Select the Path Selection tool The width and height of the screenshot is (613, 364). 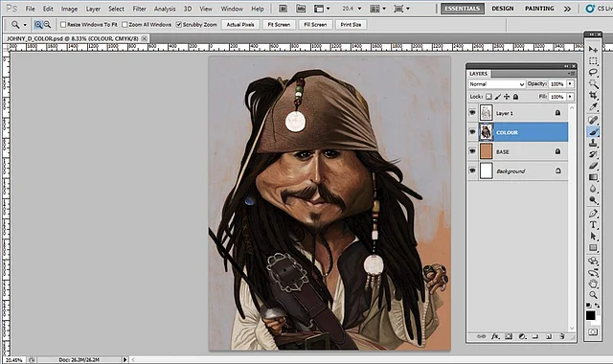point(593,237)
